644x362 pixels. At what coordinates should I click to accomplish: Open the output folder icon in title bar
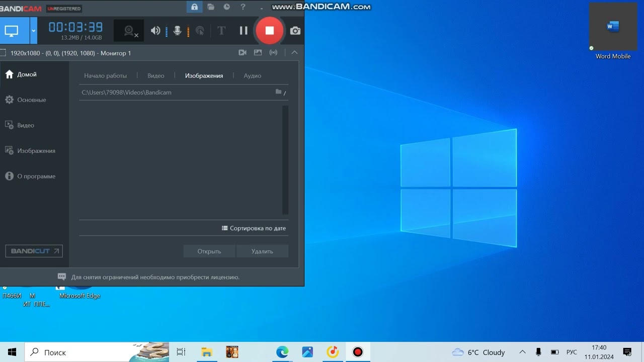[x=211, y=7]
